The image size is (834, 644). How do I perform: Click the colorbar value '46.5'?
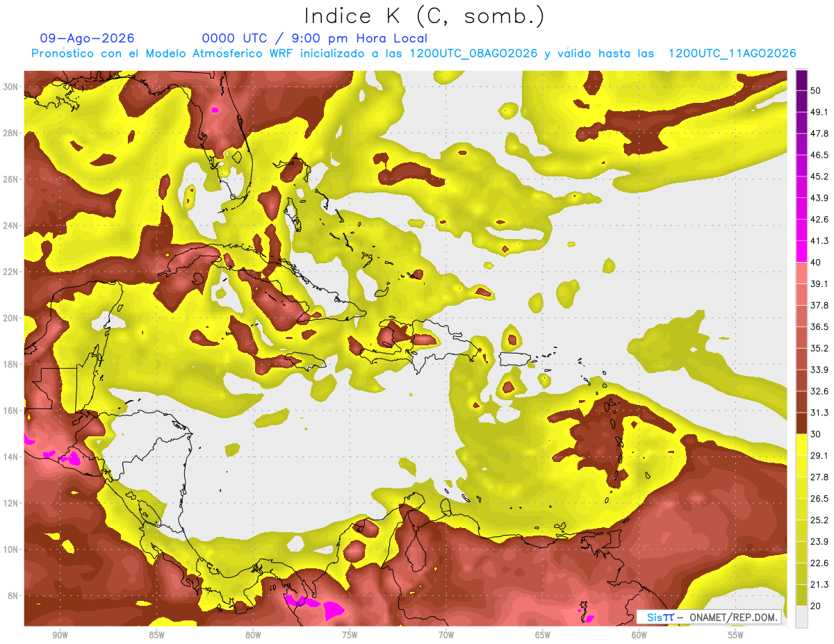(x=819, y=155)
